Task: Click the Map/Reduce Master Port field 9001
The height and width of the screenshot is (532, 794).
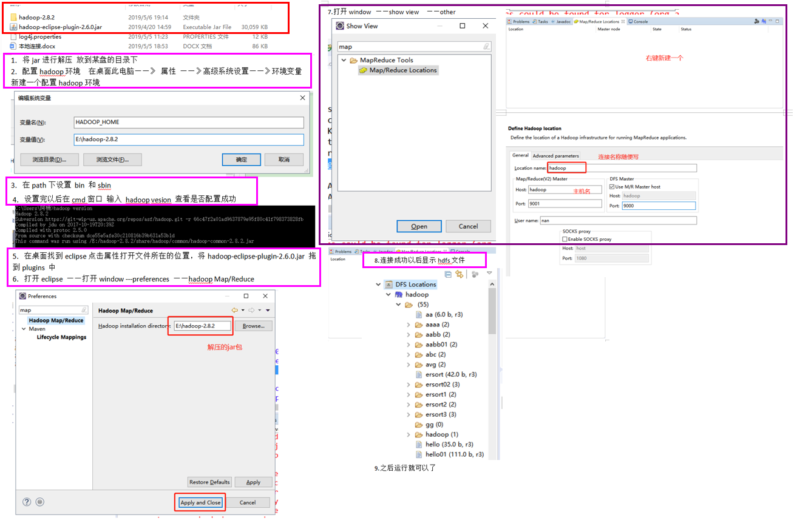Action: pos(565,204)
